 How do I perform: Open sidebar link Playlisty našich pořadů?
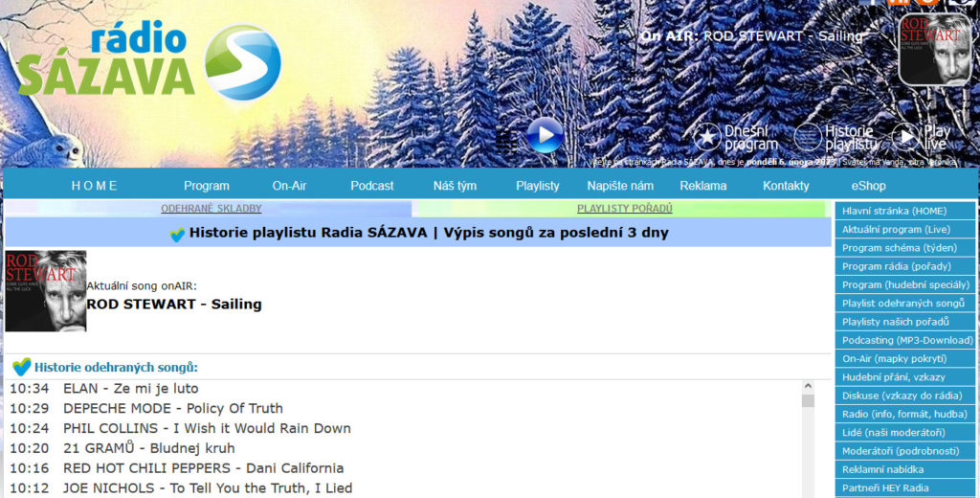(x=905, y=322)
